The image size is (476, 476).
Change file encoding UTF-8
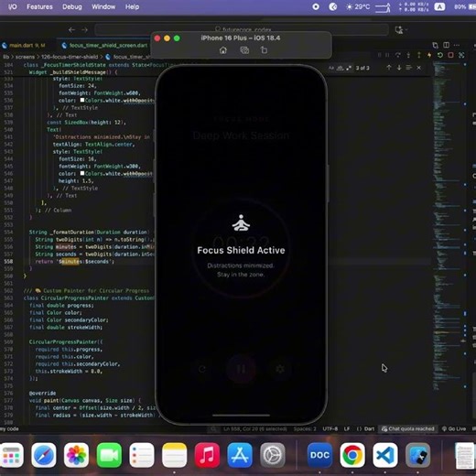[x=330, y=429]
